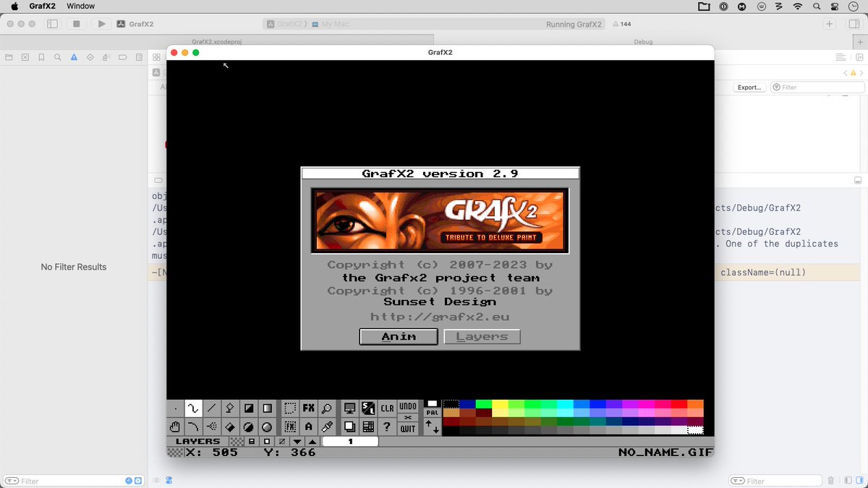This screenshot has height=488, width=868.
Task: Open the image list grid icon
Action: coord(368,427)
